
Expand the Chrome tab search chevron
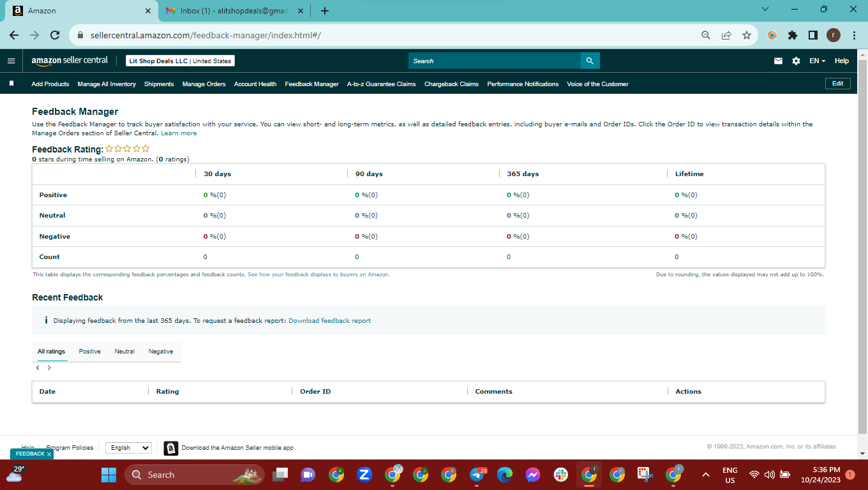[765, 10]
